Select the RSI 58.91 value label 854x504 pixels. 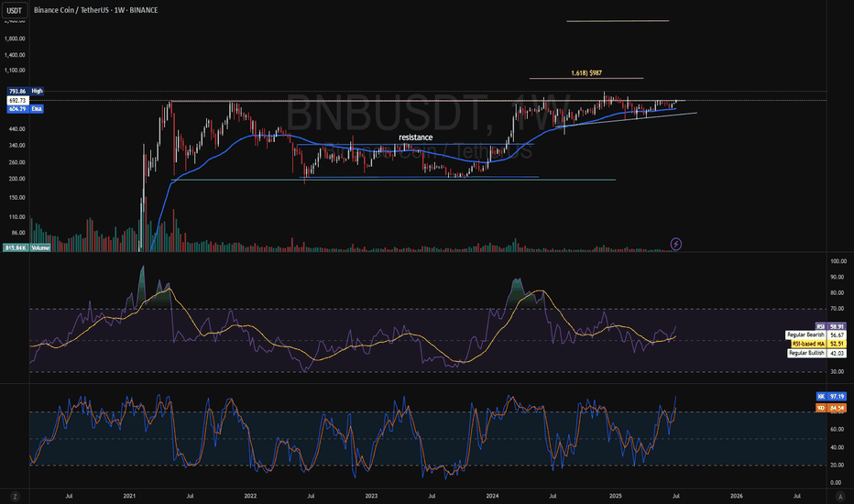(x=830, y=327)
